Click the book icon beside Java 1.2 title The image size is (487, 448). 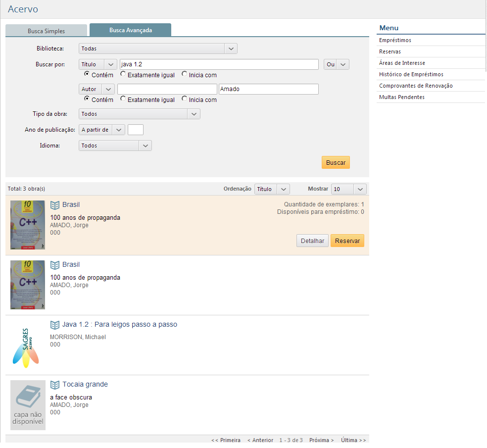pos(55,325)
